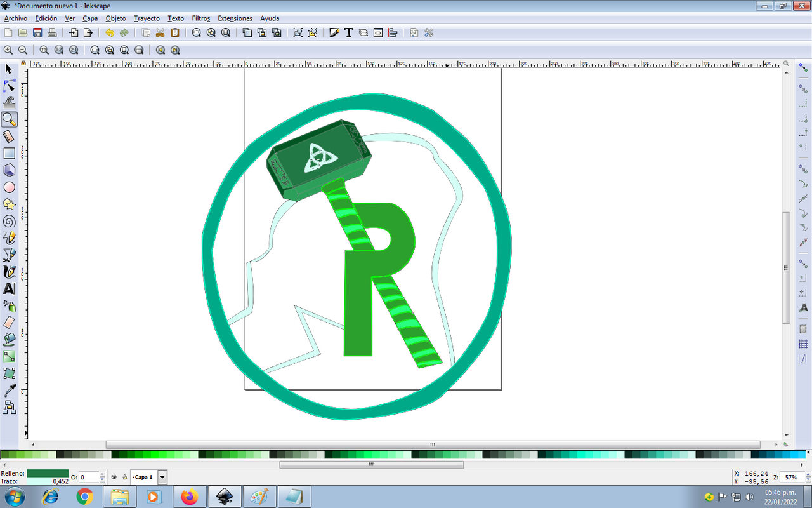Select the Measure tool
Image resolution: width=812 pixels, height=508 pixels.
pyautogui.click(x=9, y=137)
